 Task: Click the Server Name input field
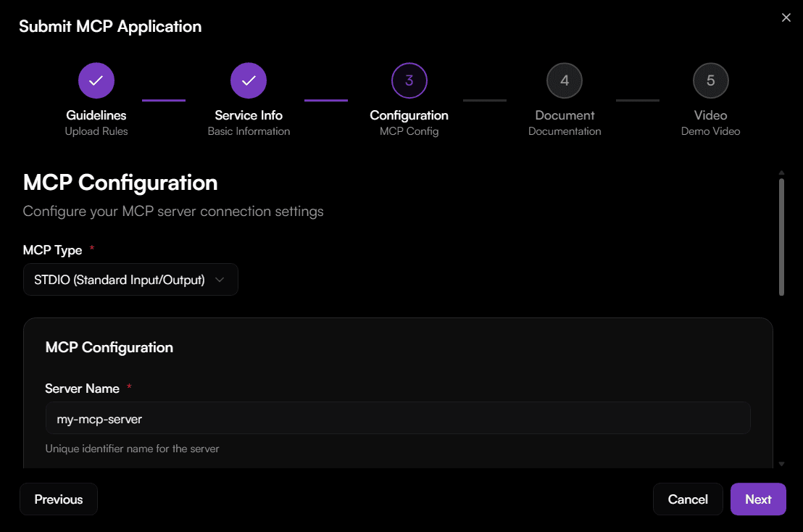pos(397,418)
